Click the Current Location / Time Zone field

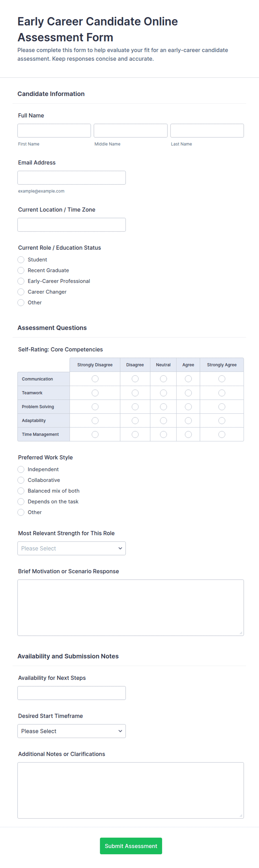coord(72,225)
